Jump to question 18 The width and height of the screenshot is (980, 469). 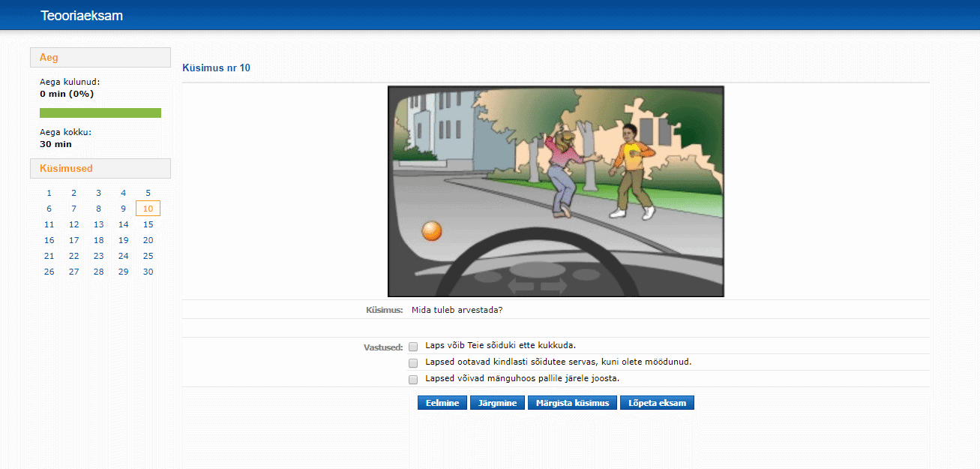(x=99, y=240)
